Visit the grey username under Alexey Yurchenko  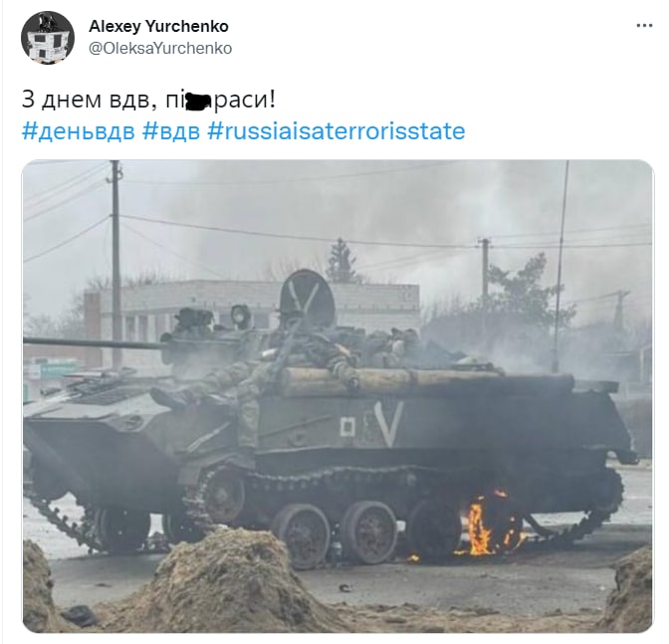pos(160,48)
